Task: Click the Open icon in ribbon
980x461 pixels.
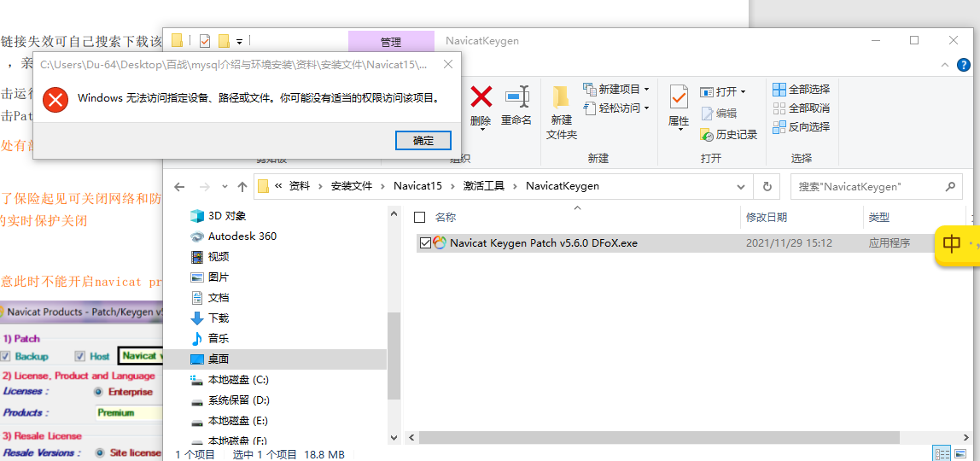Action: click(x=707, y=92)
